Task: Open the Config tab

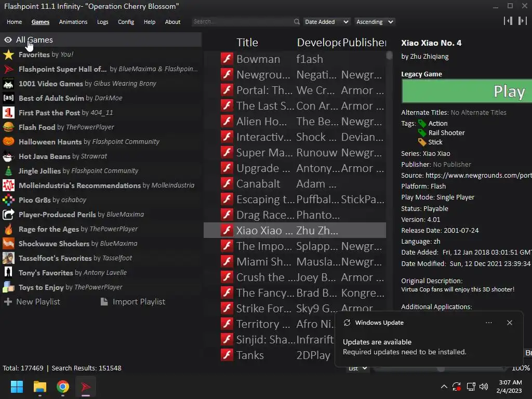Action: [126, 22]
